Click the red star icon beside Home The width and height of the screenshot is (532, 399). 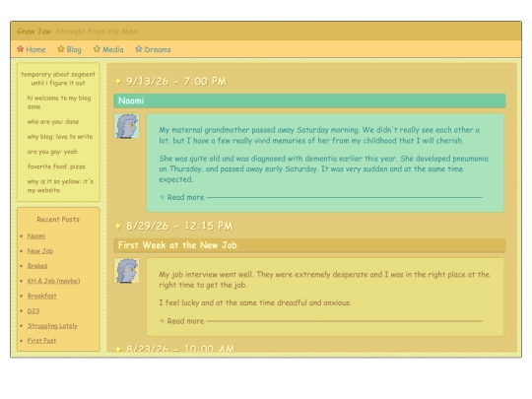[x=21, y=49]
